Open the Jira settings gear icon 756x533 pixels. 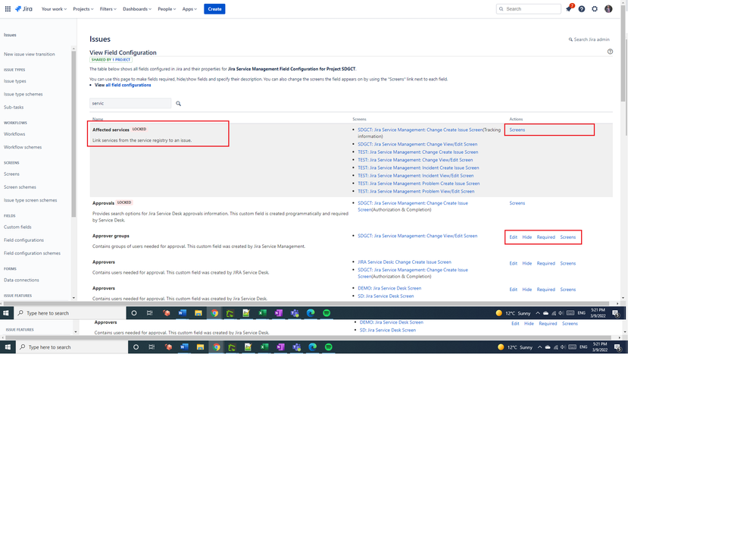coord(595,8)
